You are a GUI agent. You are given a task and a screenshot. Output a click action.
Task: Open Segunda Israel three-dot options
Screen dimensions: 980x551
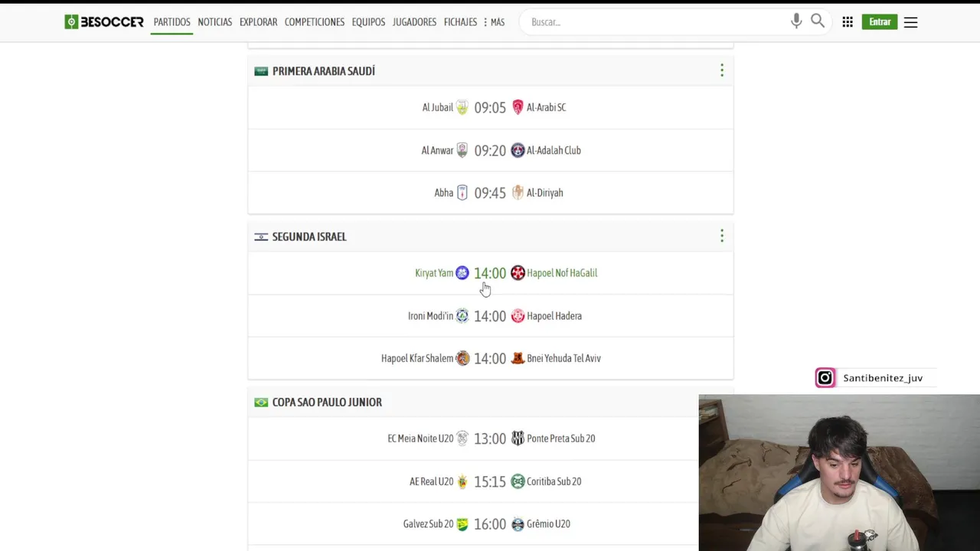tap(721, 236)
